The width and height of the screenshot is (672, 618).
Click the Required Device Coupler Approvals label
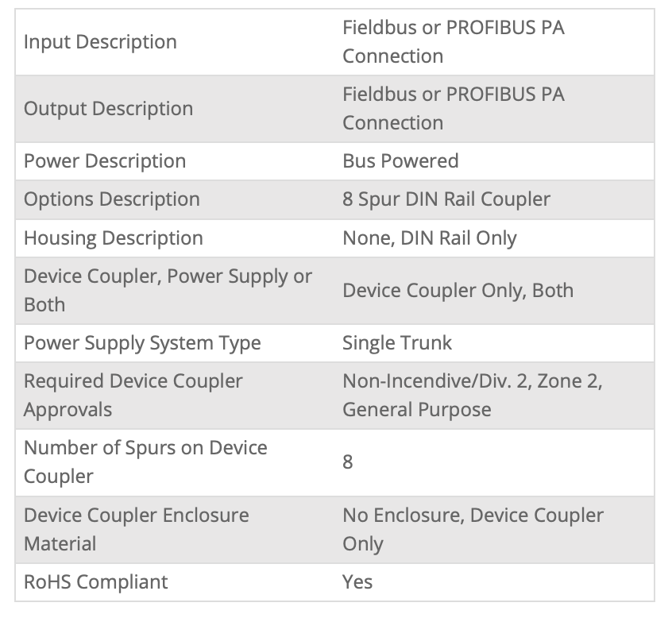pyautogui.click(x=133, y=396)
